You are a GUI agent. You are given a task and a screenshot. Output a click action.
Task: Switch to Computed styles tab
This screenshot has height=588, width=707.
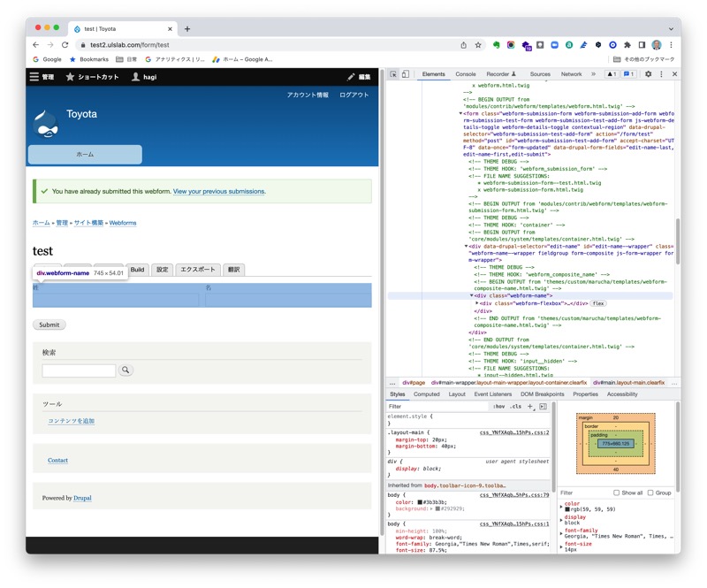427,394
